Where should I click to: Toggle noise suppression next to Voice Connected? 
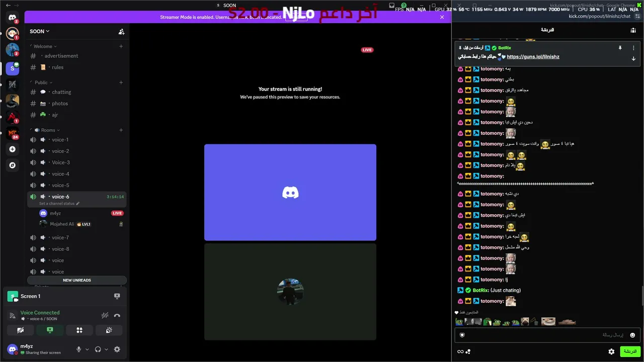pos(105,316)
